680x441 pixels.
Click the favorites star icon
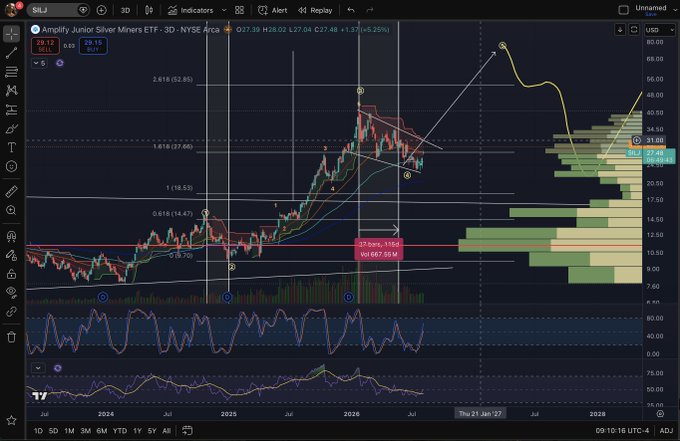click(x=12, y=420)
